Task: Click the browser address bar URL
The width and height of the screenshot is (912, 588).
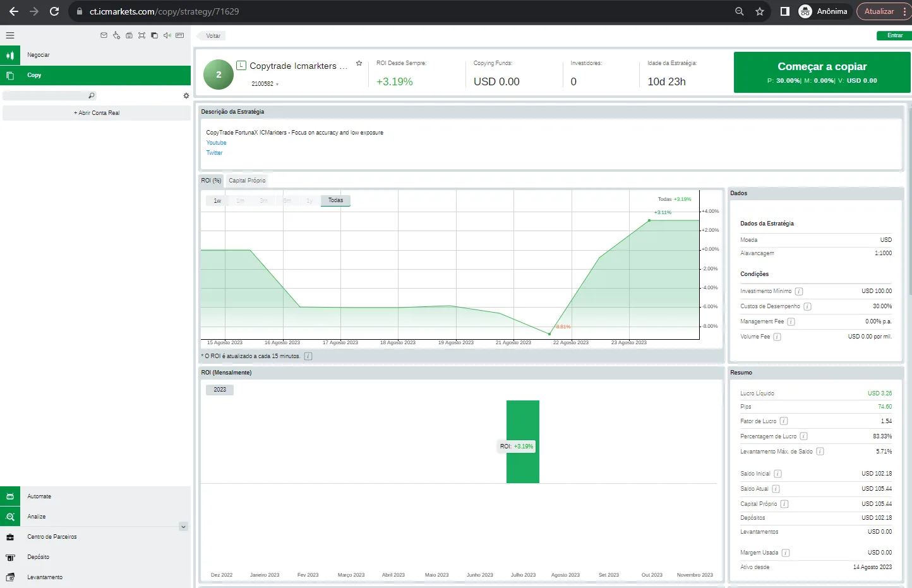Action: [x=164, y=11]
